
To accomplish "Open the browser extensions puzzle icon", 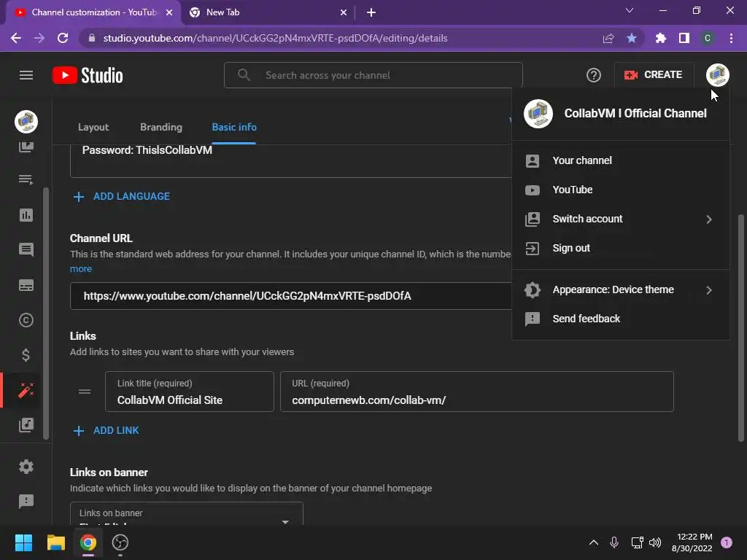I will click(660, 38).
